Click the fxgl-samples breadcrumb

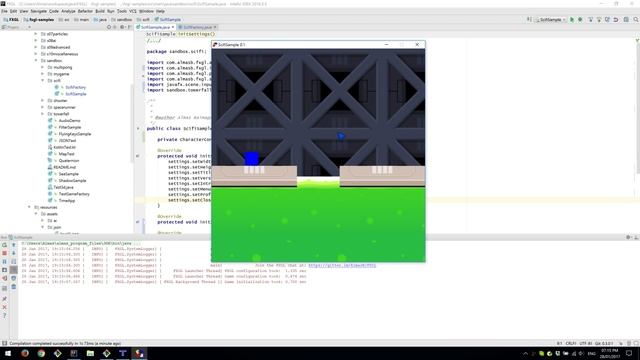(x=39, y=20)
